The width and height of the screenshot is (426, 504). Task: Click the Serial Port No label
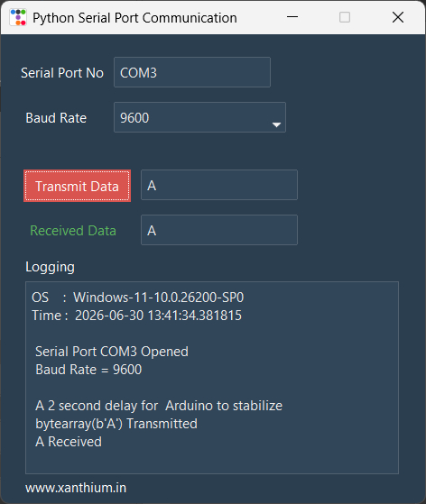click(62, 73)
